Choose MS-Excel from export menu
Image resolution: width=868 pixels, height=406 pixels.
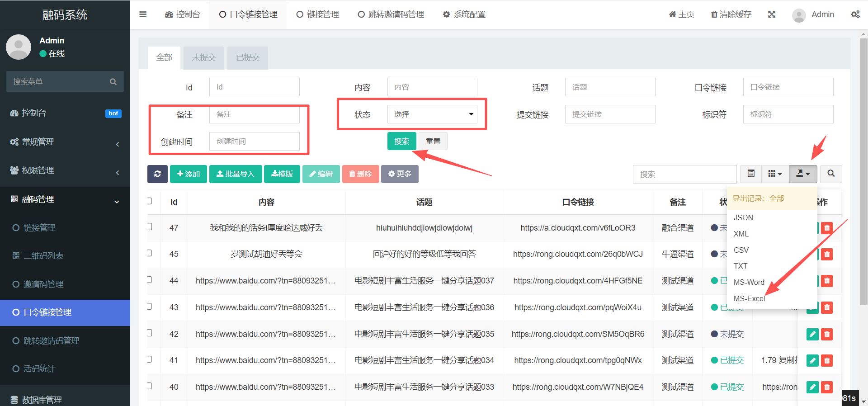click(749, 298)
